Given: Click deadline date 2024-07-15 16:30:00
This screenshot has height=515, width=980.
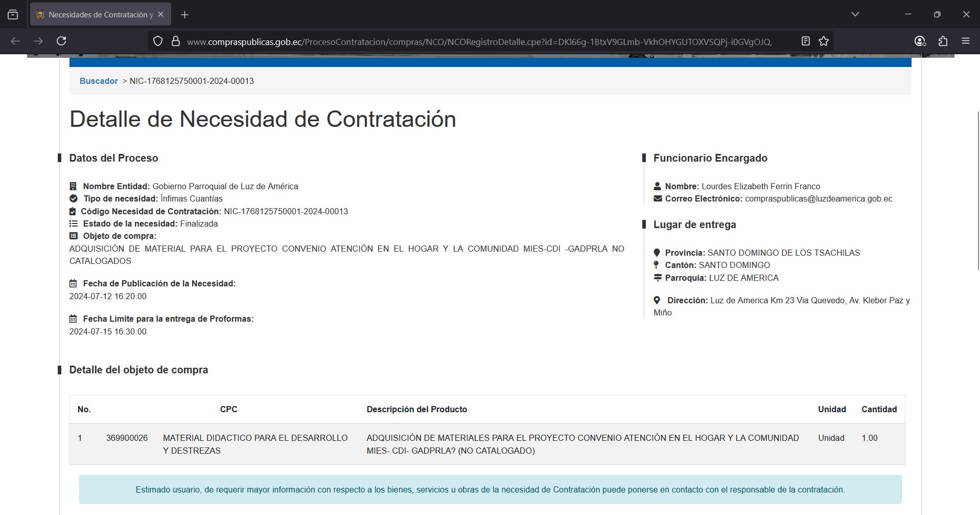Looking at the screenshot, I should coord(108,331).
